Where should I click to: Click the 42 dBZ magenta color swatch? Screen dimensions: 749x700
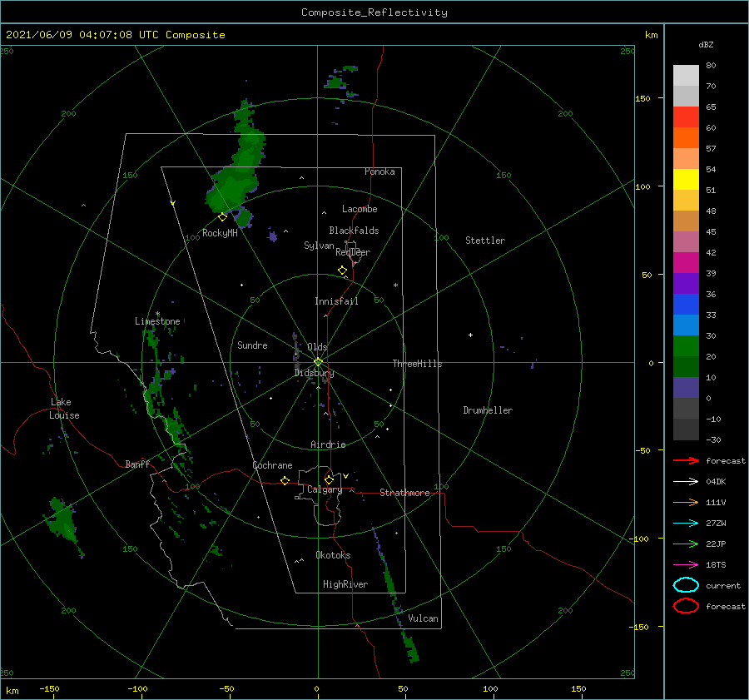686,262
